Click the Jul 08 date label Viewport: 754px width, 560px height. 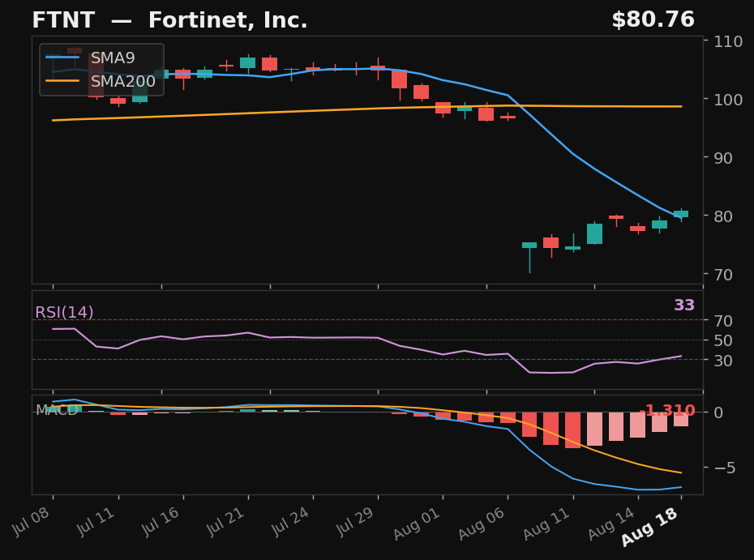[x=31, y=520]
